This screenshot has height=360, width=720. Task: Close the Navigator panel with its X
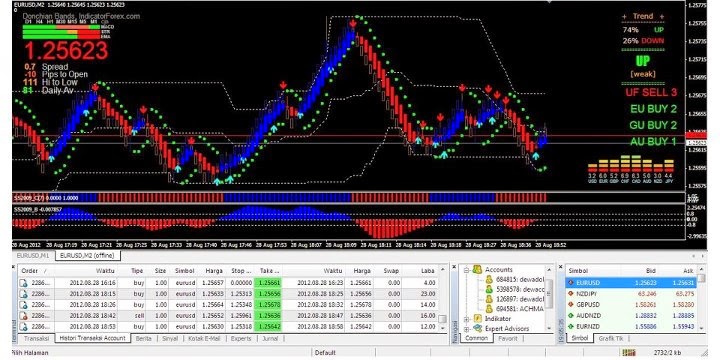click(x=455, y=266)
